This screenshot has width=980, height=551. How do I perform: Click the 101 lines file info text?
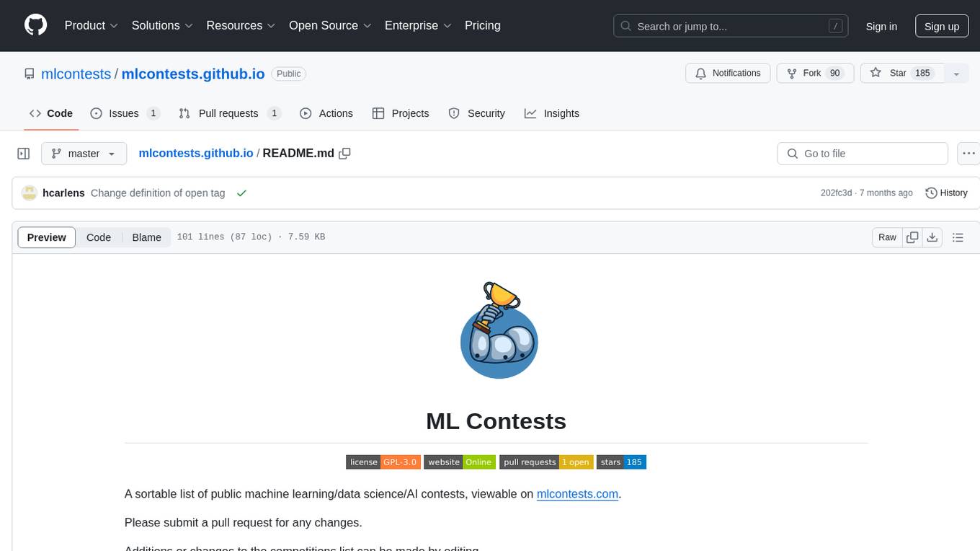251,237
